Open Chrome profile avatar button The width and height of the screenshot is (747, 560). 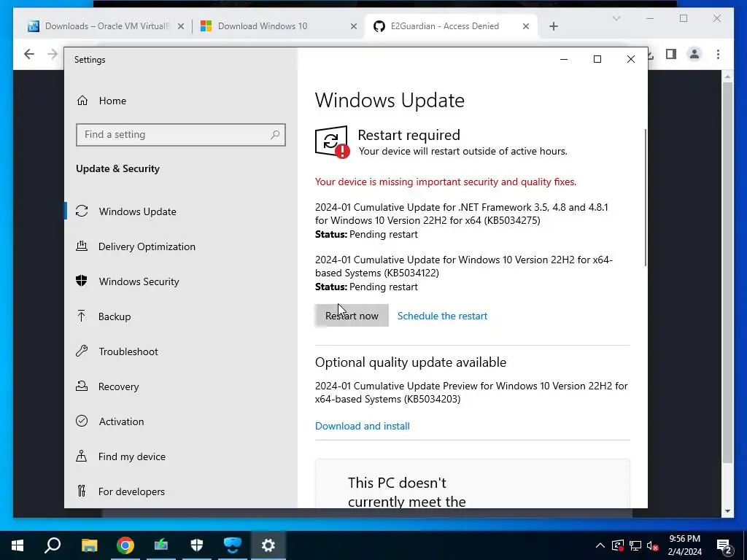click(x=694, y=54)
